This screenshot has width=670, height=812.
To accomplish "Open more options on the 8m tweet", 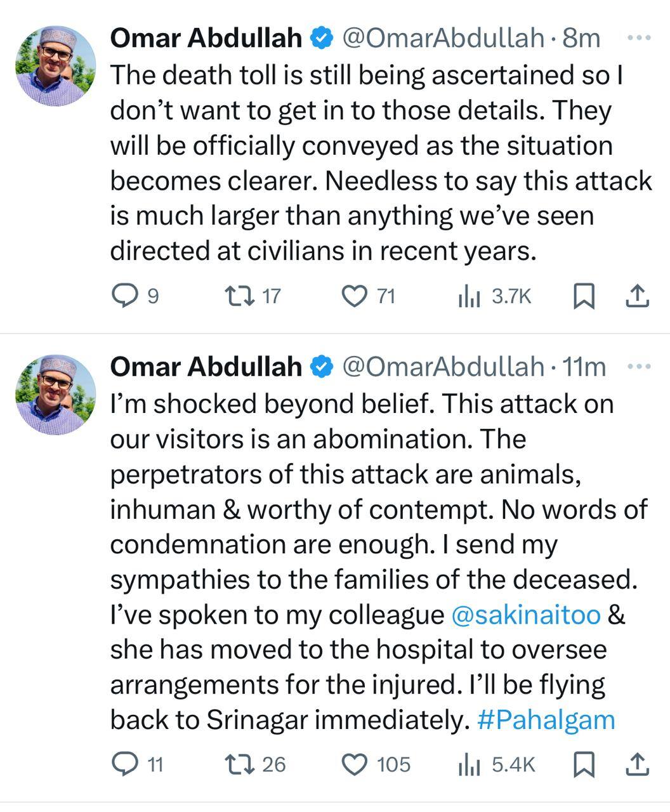I will (x=638, y=38).
